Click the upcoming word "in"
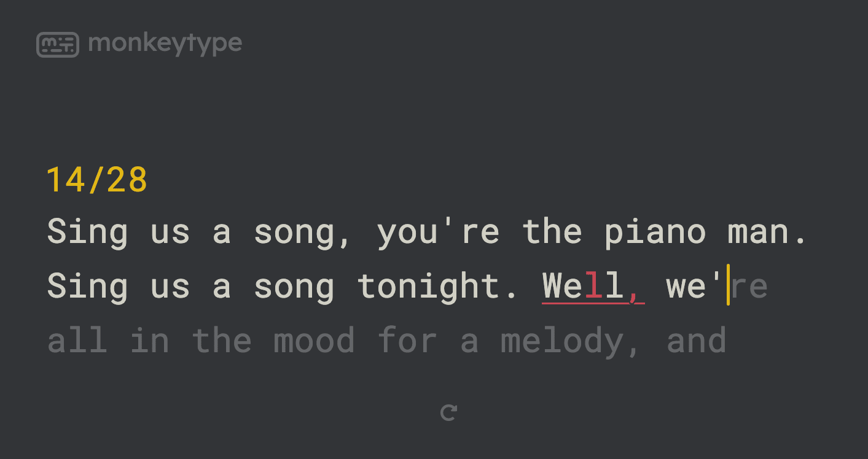Viewport: 868px width, 459px height. (x=149, y=341)
